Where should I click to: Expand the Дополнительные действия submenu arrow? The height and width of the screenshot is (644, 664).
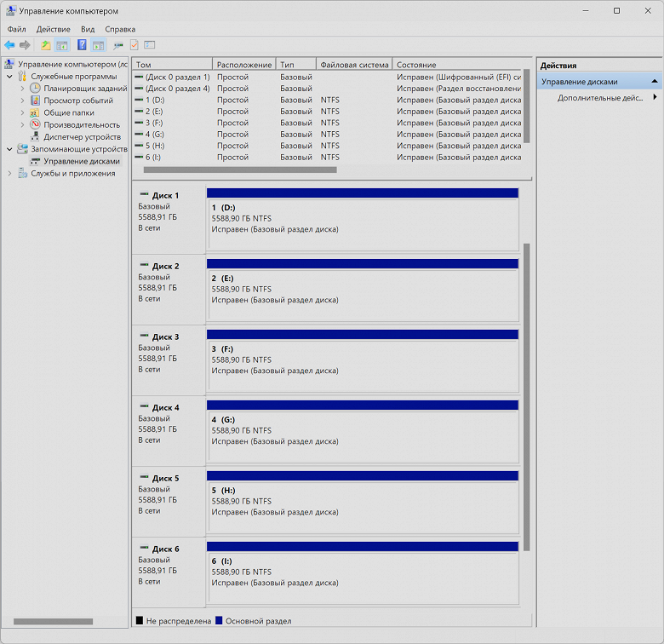click(655, 98)
